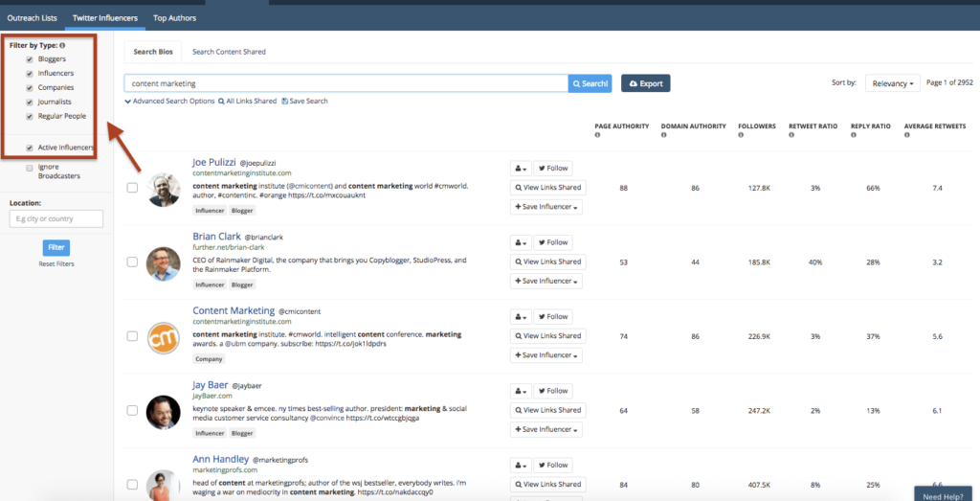
Task: Enable Ignore Broadcasters checkbox
Action: (x=30, y=168)
